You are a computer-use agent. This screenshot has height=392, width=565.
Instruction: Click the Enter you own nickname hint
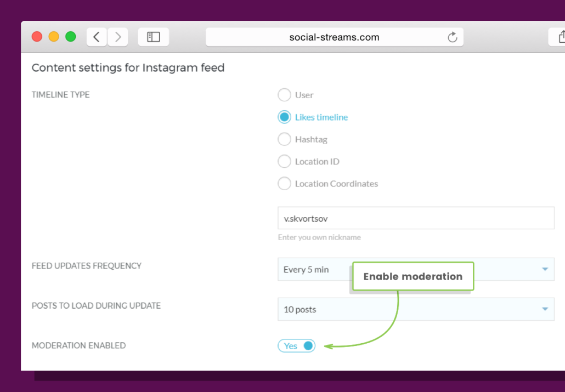(x=319, y=237)
